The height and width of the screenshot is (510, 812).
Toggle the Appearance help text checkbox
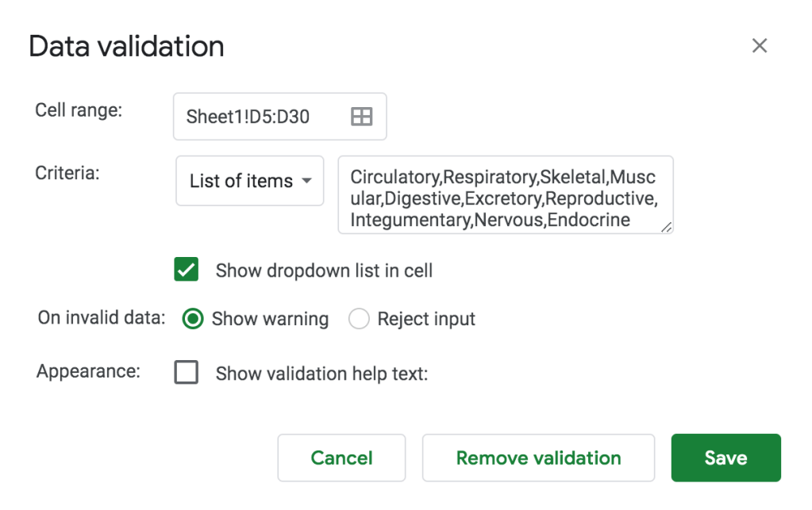187,372
